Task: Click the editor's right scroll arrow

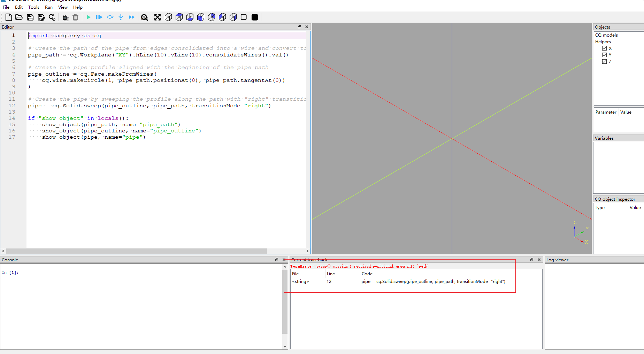Action: point(308,251)
